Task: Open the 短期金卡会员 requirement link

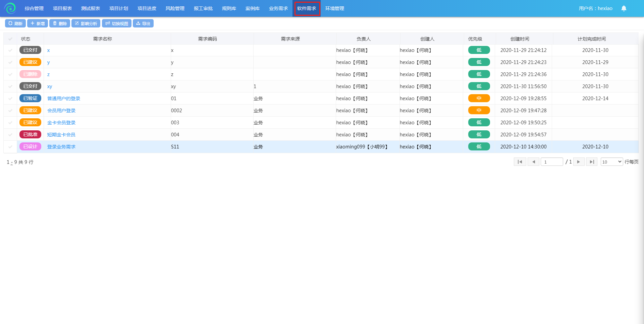Action: click(61, 135)
